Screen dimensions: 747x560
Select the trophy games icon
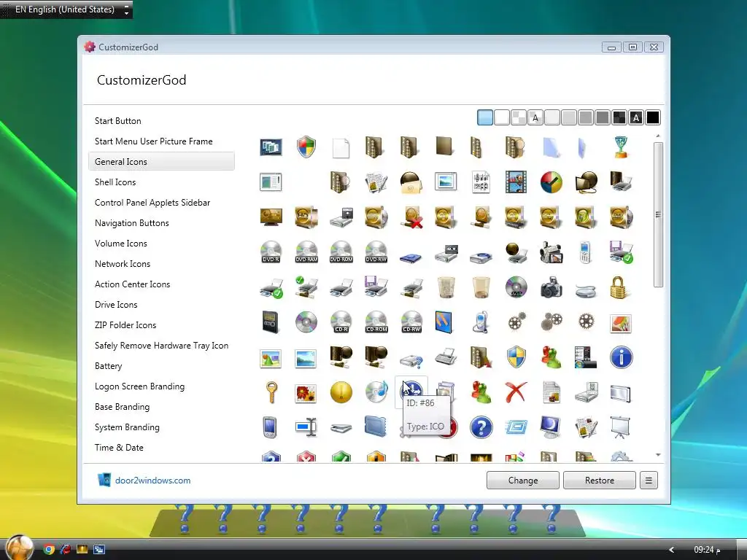coord(622,147)
